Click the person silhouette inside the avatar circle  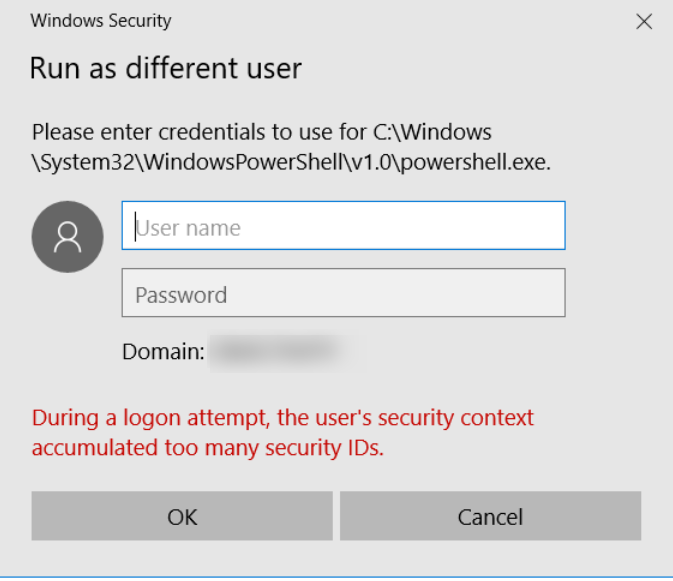tap(67, 237)
